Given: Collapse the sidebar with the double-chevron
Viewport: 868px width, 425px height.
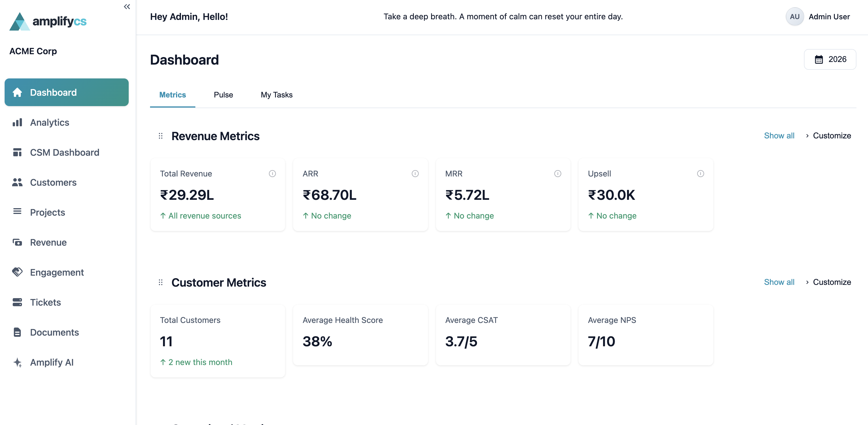Looking at the screenshot, I should 127,6.
